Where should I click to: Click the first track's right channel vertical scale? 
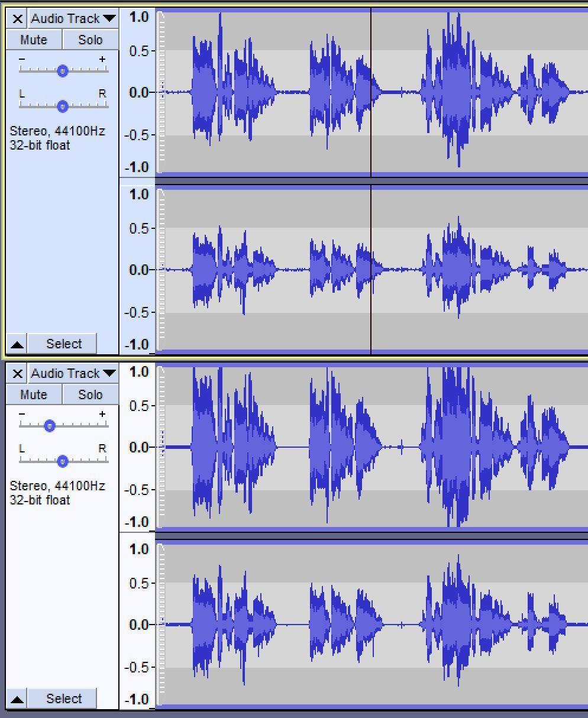[137, 270]
